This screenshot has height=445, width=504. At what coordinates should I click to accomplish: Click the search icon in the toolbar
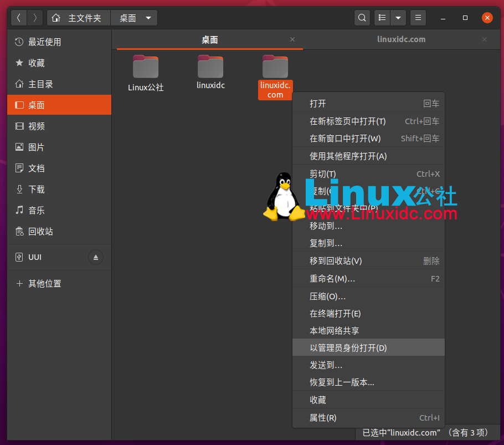(362, 17)
